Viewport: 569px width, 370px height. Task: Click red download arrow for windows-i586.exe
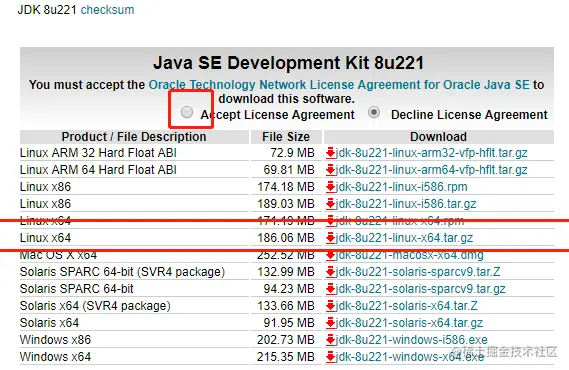coord(330,340)
